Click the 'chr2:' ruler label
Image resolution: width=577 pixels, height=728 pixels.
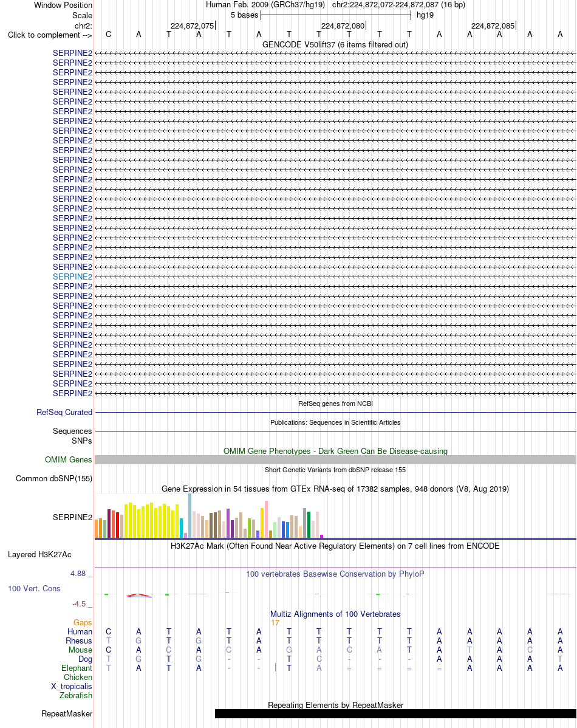pyautogui.click(x=84, y=26)
